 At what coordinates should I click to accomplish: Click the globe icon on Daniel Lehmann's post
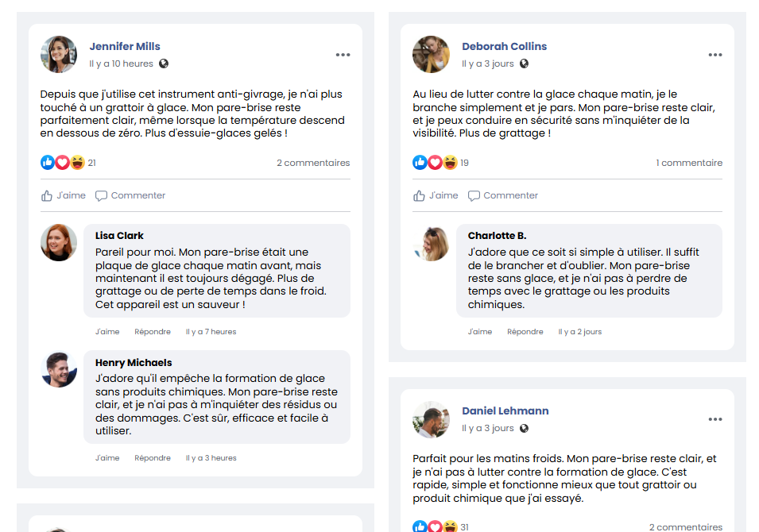pyautogui.click(x=524, y=428)
